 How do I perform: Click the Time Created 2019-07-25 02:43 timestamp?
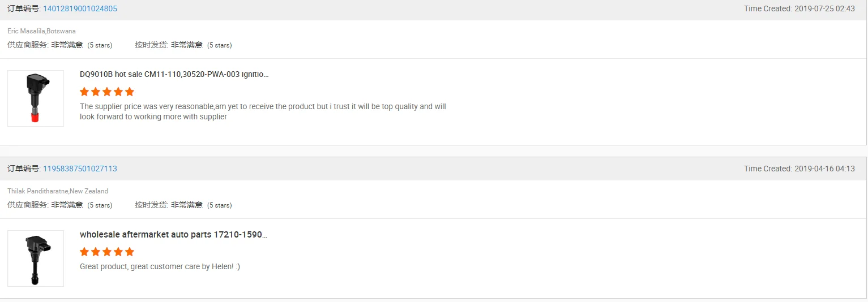(799, 9)
